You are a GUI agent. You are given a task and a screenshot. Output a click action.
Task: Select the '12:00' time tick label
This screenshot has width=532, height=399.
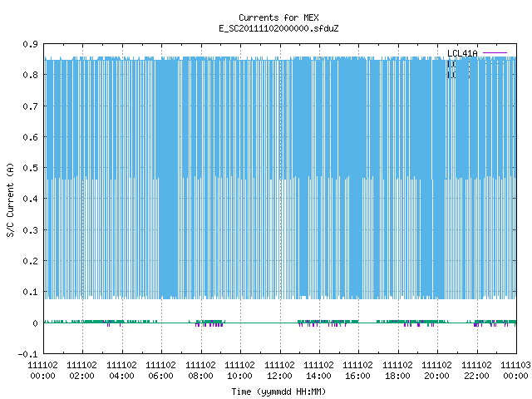(279, 376)
